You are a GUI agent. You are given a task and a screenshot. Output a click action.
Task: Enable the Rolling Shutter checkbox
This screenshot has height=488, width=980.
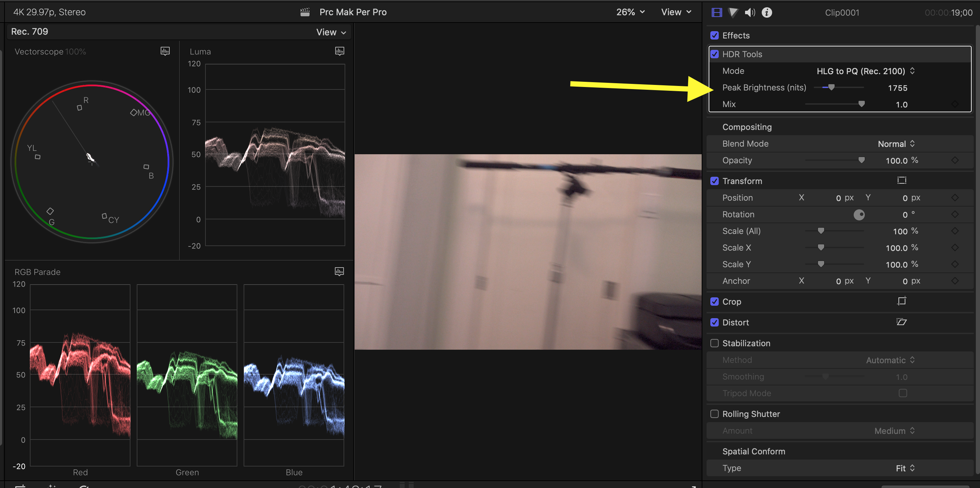715,414
